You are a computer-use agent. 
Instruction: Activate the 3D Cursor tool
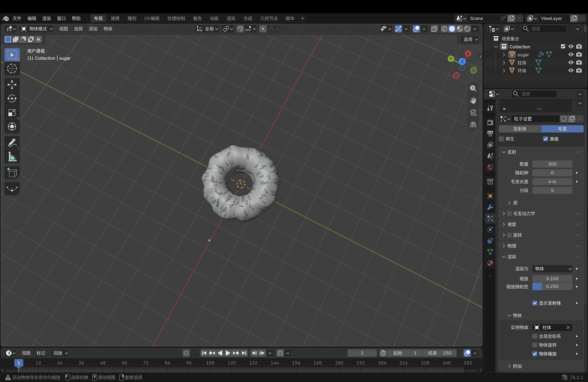coord(12,69)
